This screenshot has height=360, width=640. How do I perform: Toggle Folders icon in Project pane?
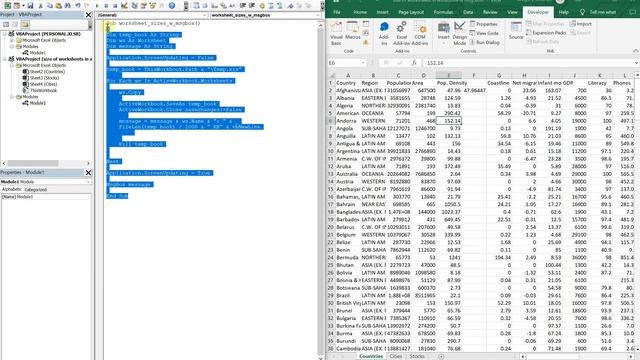pos(25,24)
